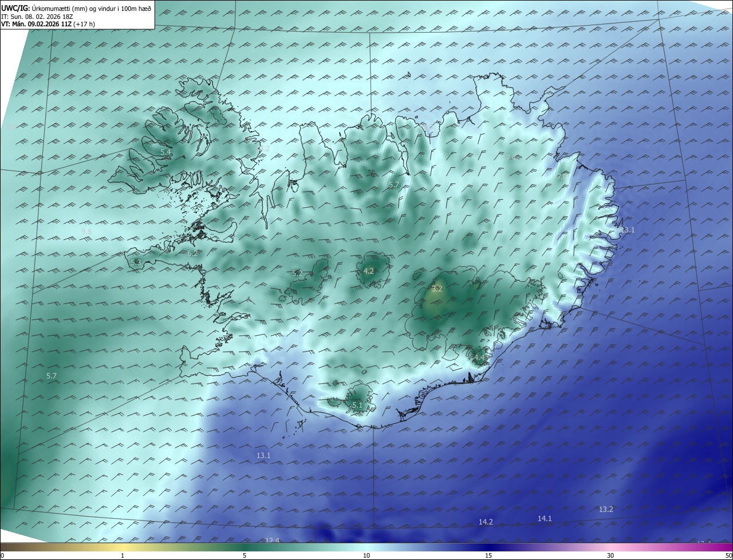Click the 13.1 value by the east fjords
Image resolution: width=733 pixels, height=560 pixels.
[x=628, y=230]
